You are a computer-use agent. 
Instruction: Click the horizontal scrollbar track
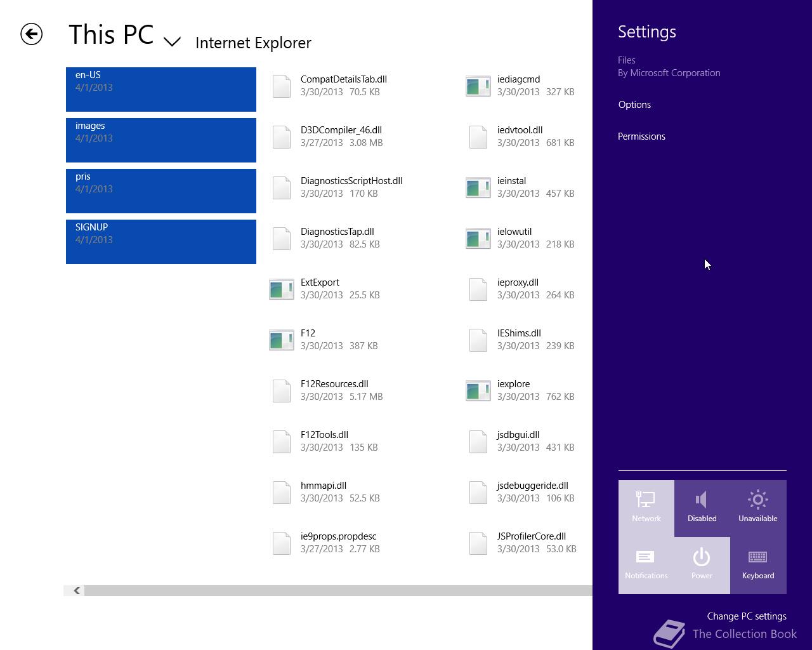click(x=338, y=591)
